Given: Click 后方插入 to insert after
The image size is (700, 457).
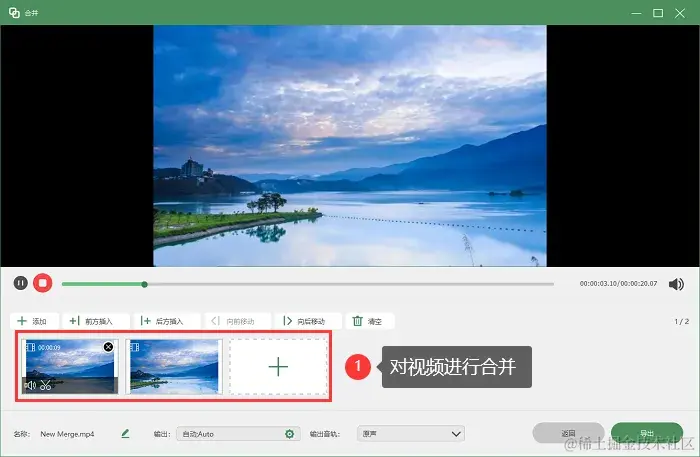Looking at the screenshot, I should [x=167, y=321].
